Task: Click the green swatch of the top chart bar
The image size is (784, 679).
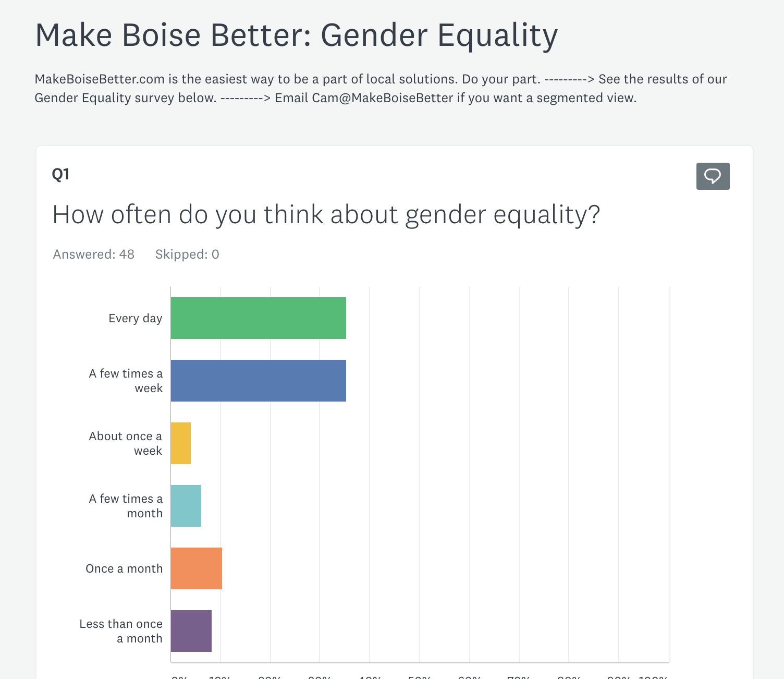Action: (258, 318)
